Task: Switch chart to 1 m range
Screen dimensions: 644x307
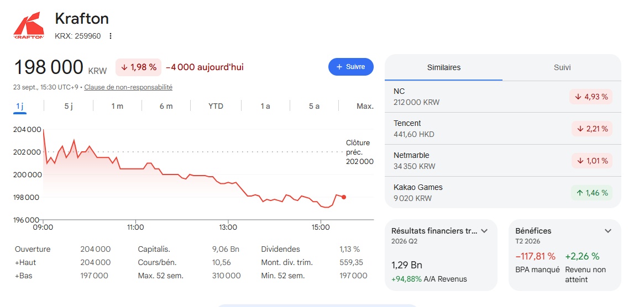Action: 117,107
